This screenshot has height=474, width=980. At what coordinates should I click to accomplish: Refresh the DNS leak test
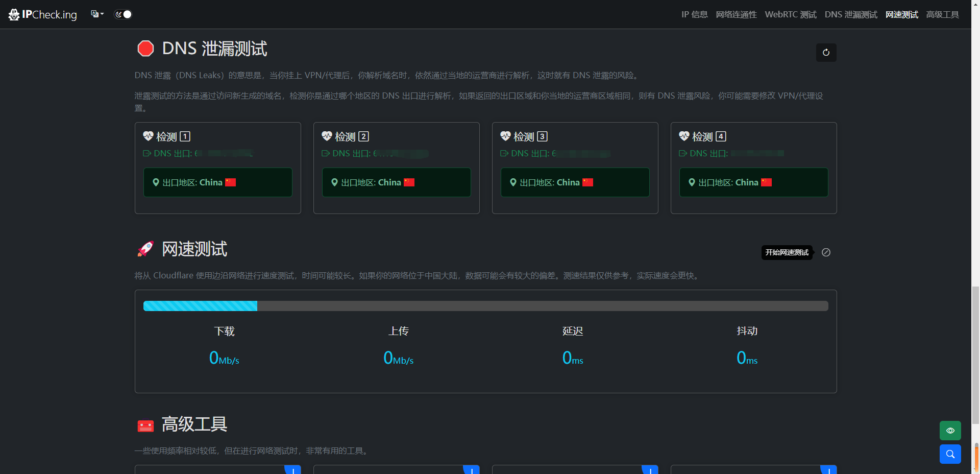(x=826, y=53)
